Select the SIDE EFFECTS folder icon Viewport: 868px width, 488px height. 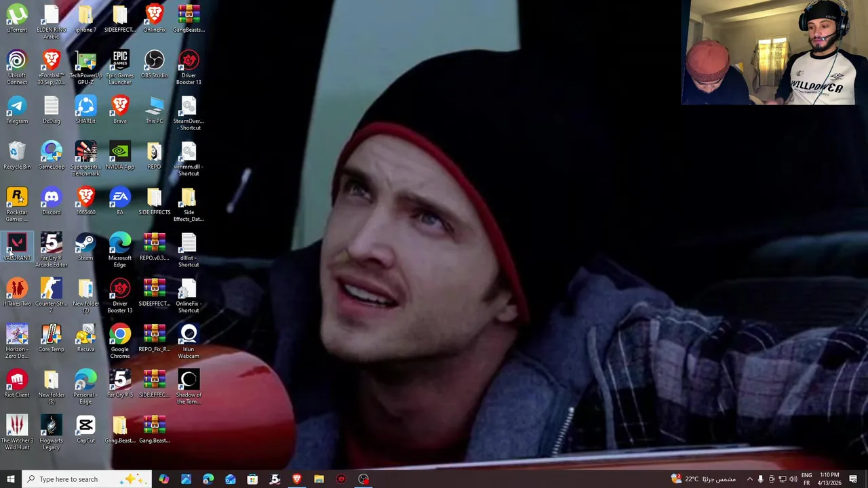coord(155,201)
